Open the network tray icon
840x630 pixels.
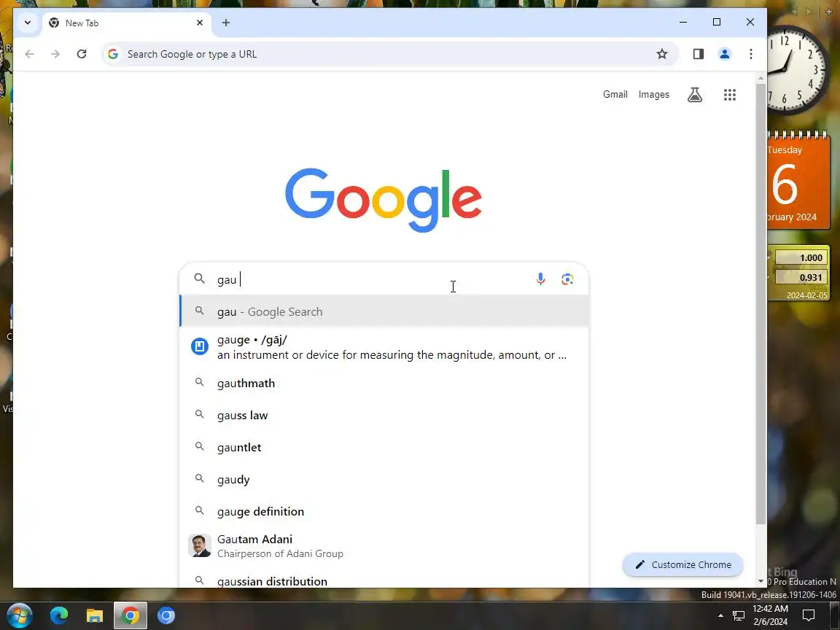[739, 615]
